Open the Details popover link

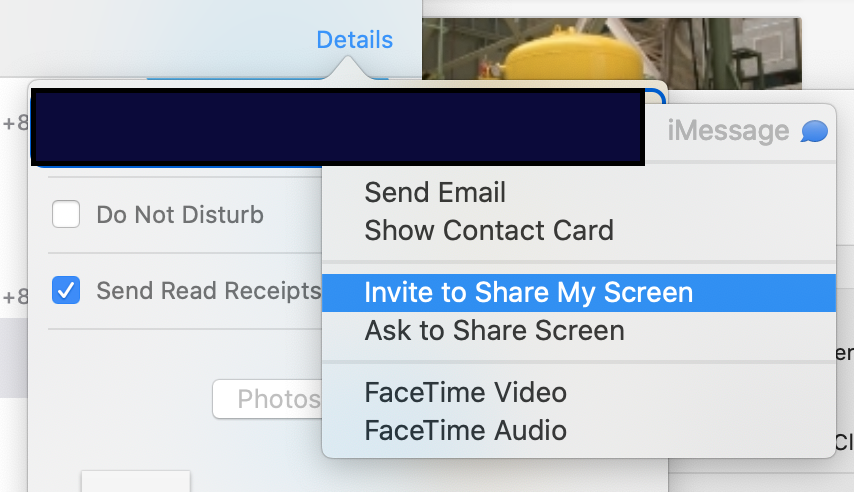[355, 40]
